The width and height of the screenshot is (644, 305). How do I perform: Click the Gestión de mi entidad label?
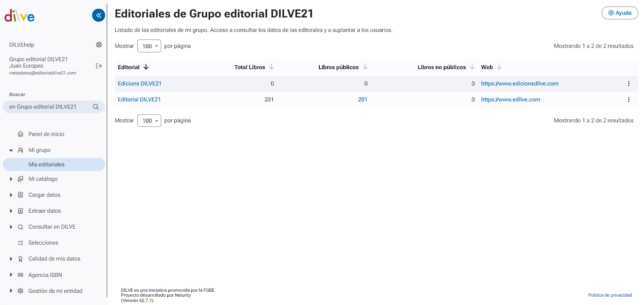tap(55, 291)
